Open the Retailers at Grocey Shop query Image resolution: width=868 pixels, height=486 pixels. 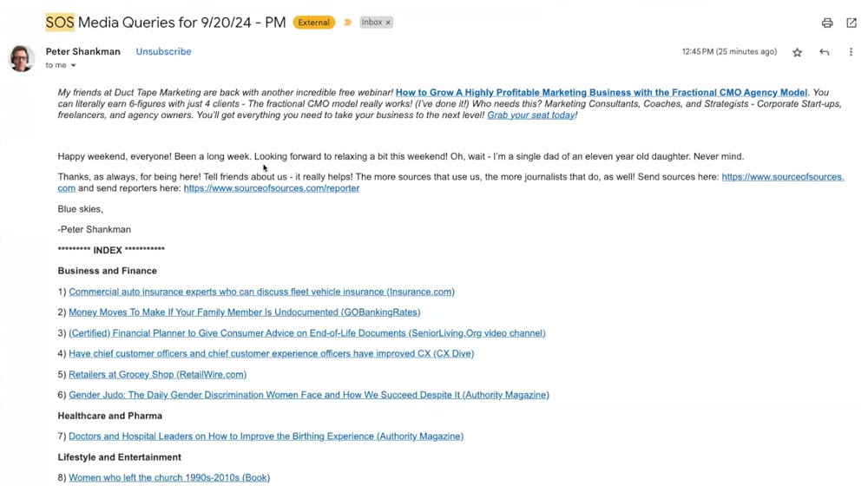tap(157, 375)
